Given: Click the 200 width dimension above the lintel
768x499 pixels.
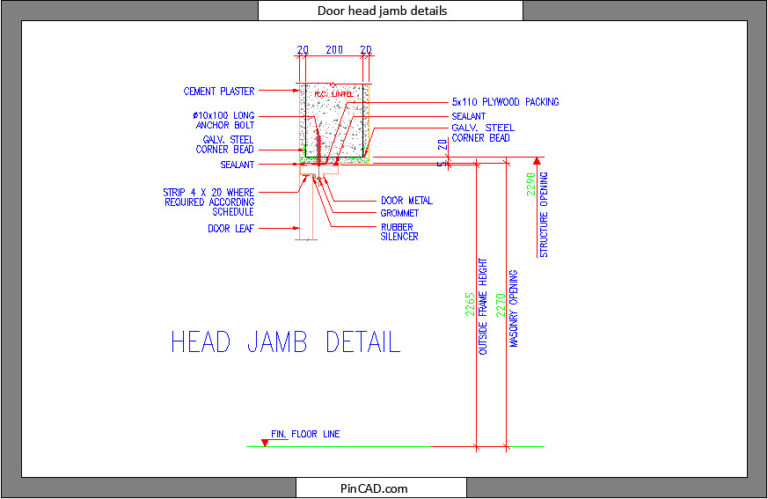Looking at the screenshot, I should click(x=335, y=49).
